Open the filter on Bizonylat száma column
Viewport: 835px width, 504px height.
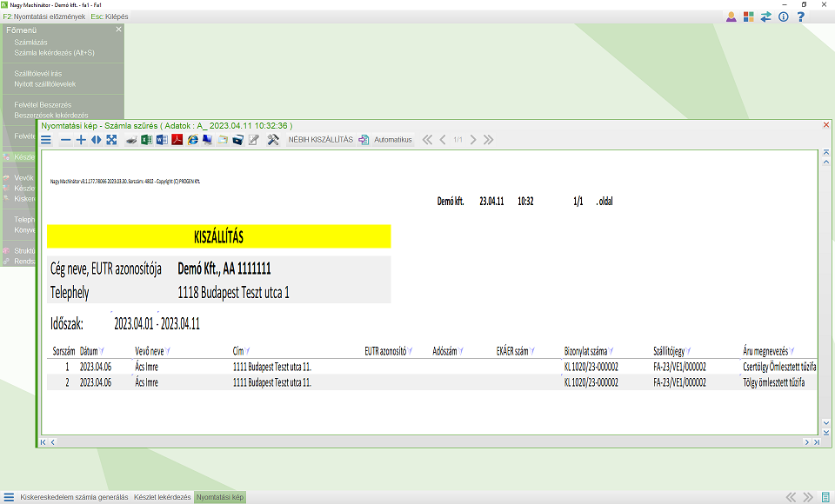click(611, 351)
